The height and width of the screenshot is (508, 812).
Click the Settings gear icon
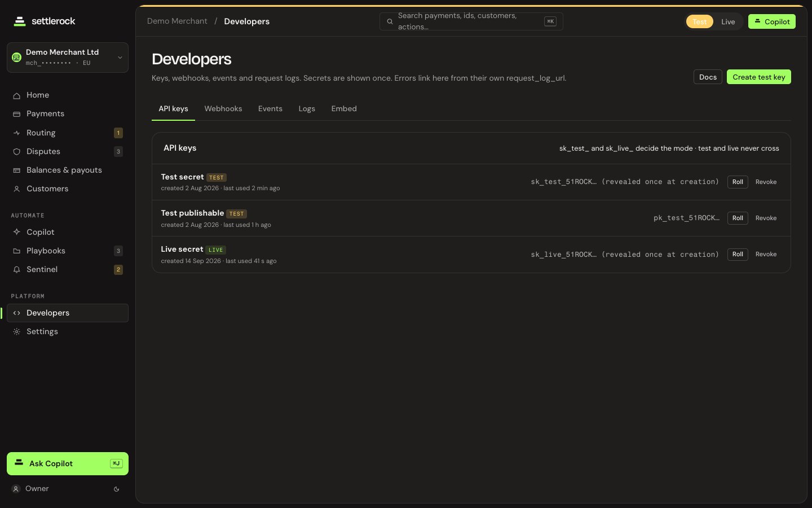(x=17, y=332)
